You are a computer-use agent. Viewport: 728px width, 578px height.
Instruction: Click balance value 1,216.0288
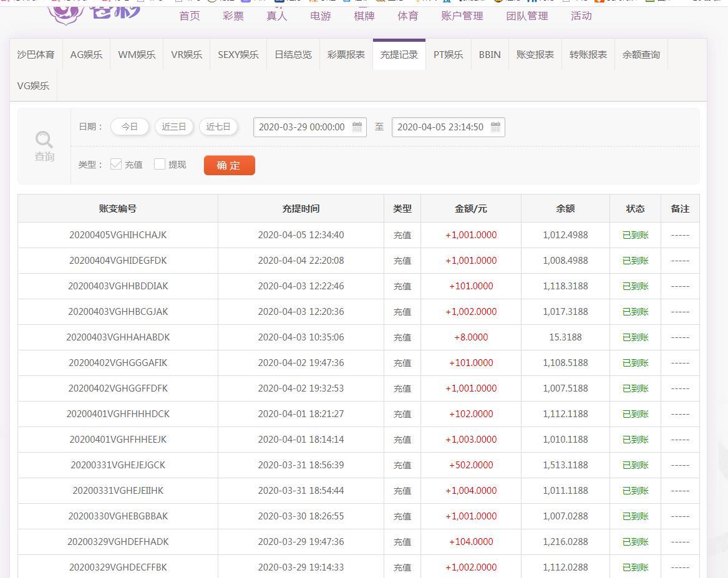[566, 541]
